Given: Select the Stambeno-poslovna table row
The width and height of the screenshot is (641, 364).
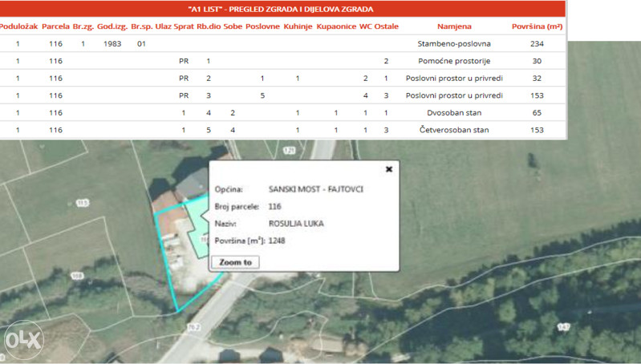Looking at the screenshot, I should click(454, 43).
